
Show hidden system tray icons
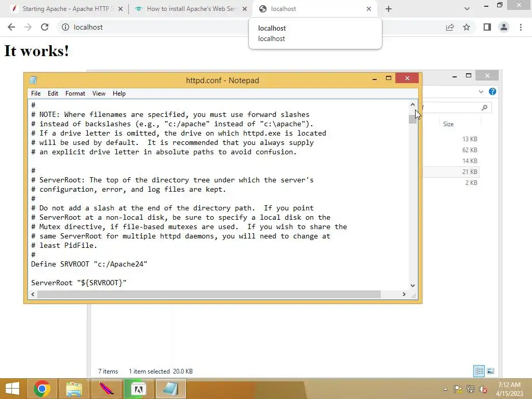click(x=445, y=389)
